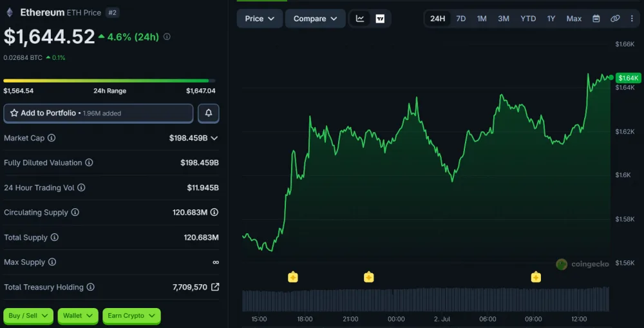Open the Total Treasury Holding info icon
The image size is (644, 328).
coord(90,287)
